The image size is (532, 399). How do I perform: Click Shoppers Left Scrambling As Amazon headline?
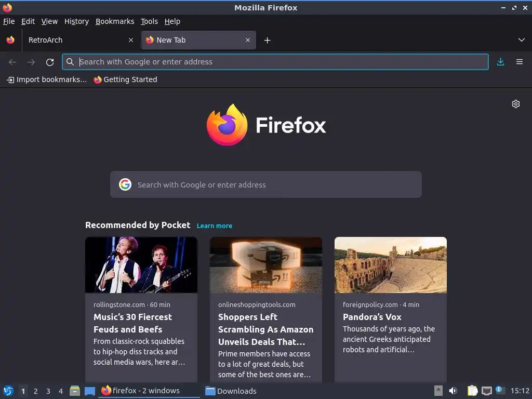click(265, 329)
